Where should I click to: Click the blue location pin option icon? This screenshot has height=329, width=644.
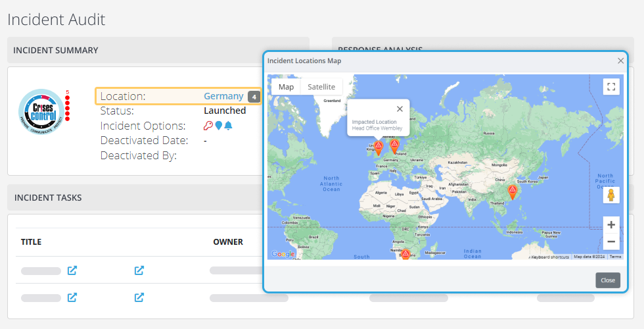219,126
